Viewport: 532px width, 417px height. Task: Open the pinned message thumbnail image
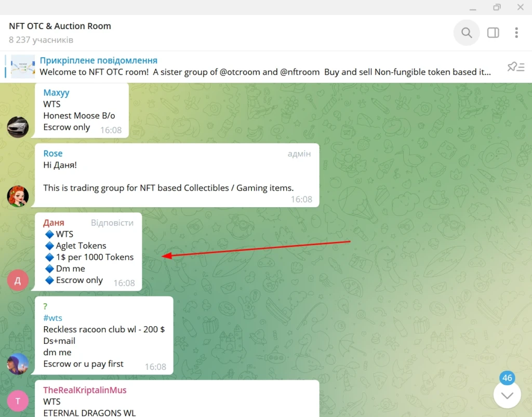[23, 66]
